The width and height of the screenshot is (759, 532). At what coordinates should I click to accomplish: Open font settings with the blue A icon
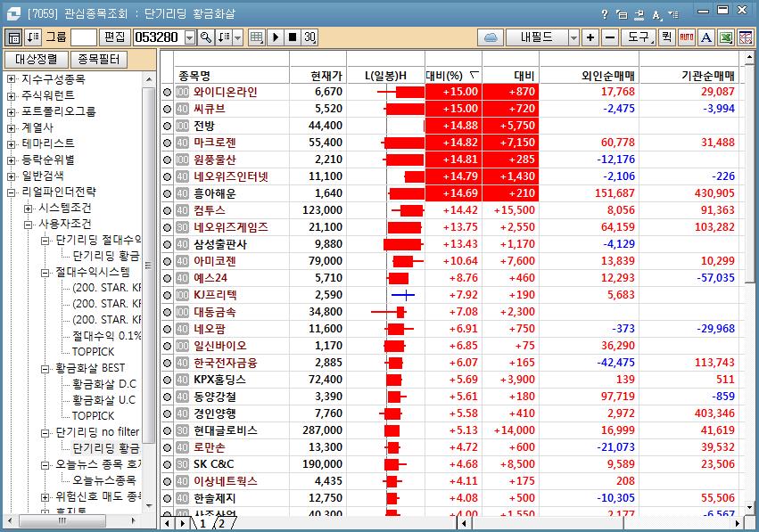706,37
